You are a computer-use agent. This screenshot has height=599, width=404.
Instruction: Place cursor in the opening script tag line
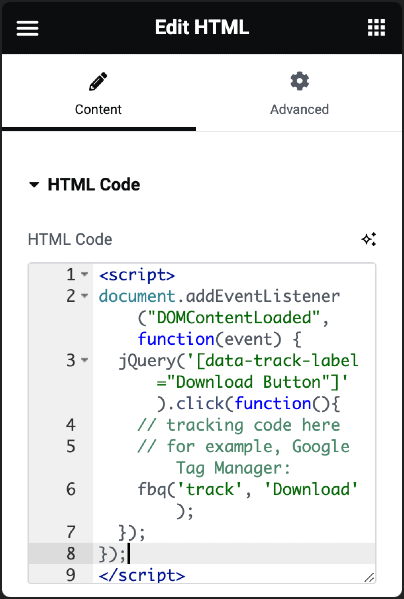point(137,275)
